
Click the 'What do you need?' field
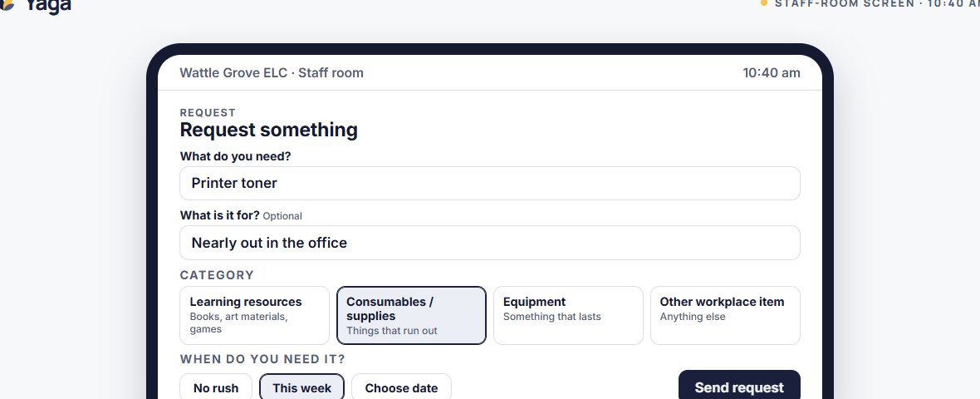[489, 183]
